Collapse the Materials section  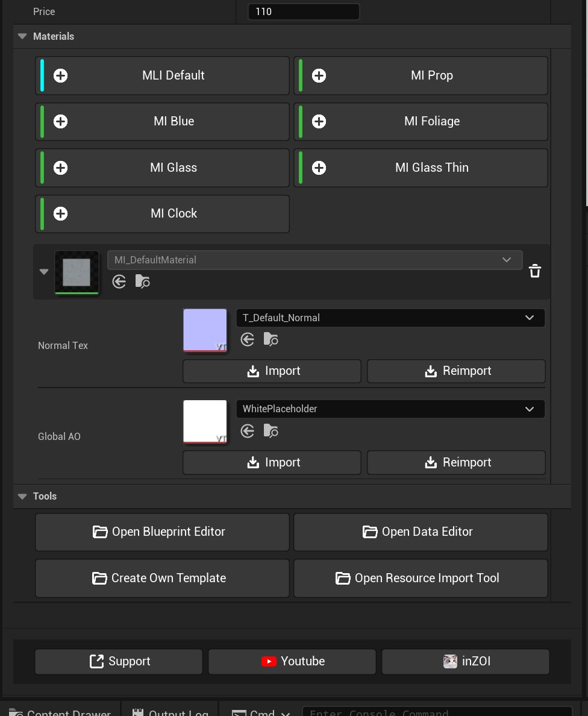(22, 36)
